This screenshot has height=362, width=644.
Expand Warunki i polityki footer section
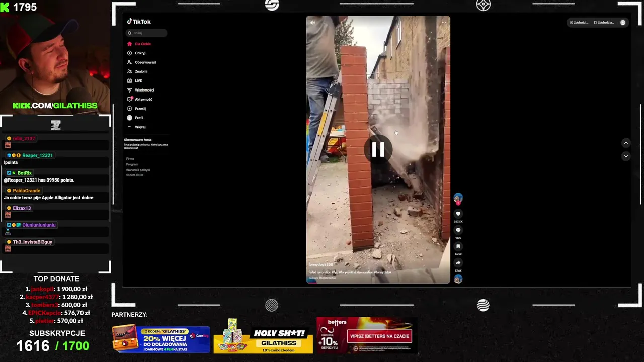(x=138, y=170)
